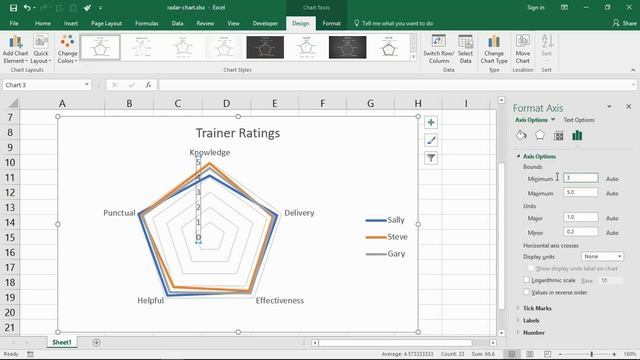
Task: Click the Minimum bound input field
Action: (x=581, y=178)
